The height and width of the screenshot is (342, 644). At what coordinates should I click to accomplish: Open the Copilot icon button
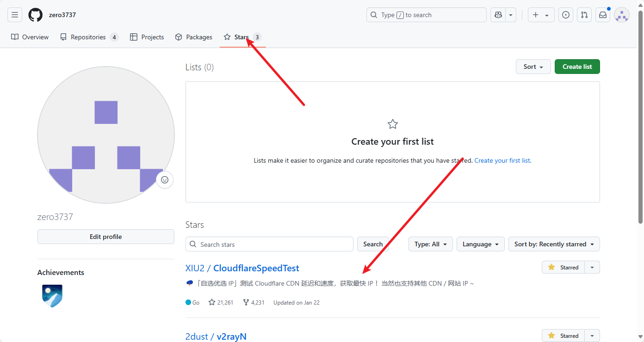point(498,15)
